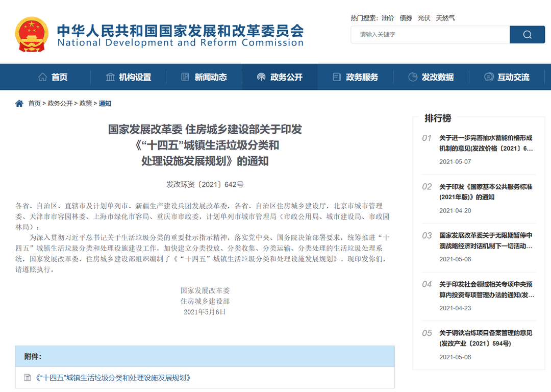Click hot search term 光伏
The height and width of the screenshot is (392, 551).
click(x=424, y=18)
